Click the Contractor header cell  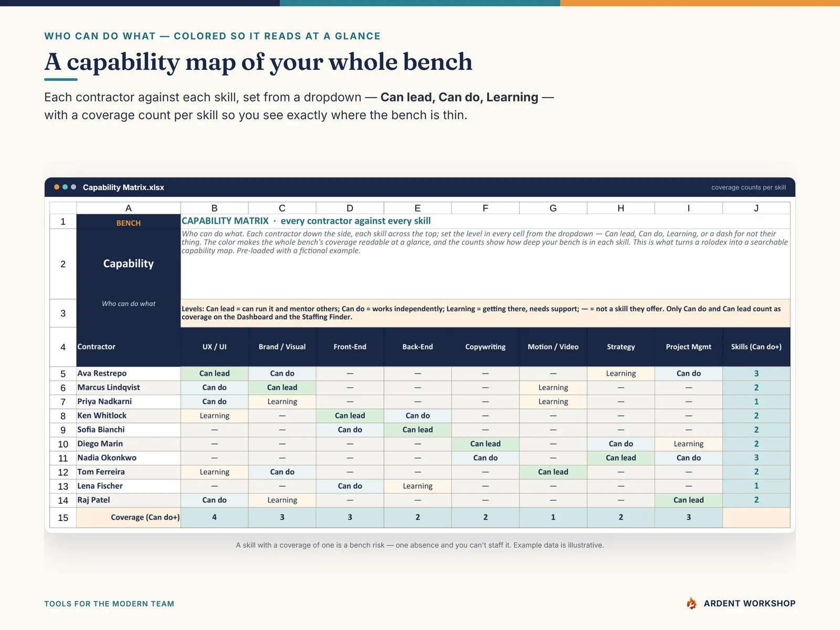point(129,347)
